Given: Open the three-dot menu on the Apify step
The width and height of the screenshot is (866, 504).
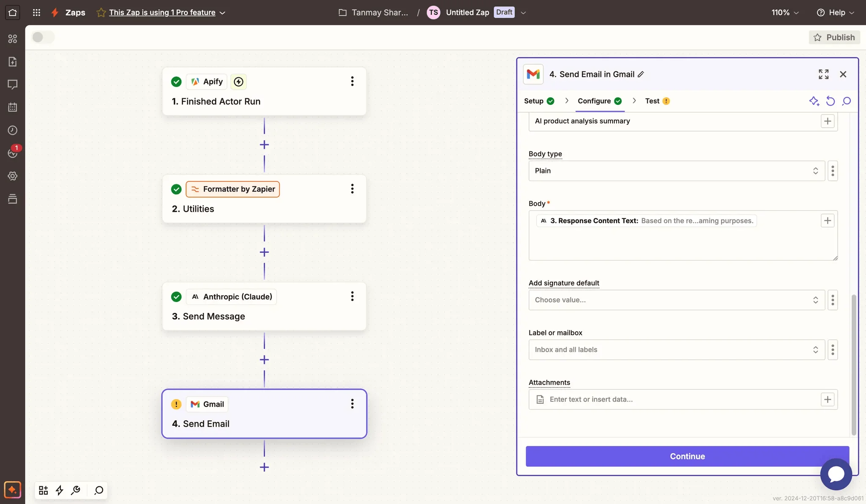Looking at the screenshot, I should [352, 81].
